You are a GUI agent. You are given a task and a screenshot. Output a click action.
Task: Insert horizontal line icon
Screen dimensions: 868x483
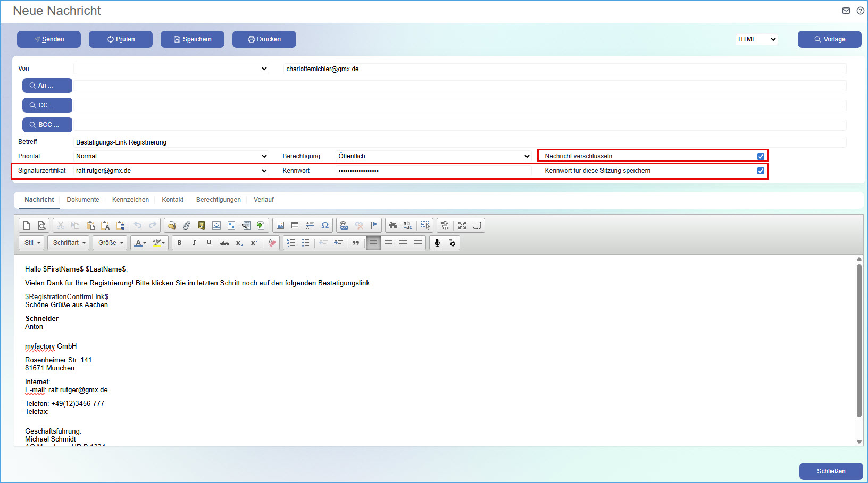click(x=310, y=225)
